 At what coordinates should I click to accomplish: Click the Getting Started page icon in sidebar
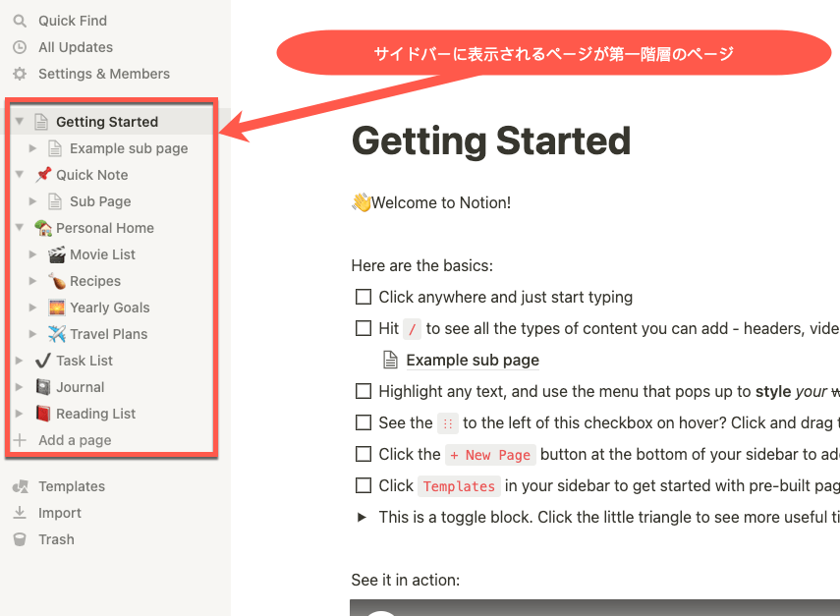[x=41, y=122]
